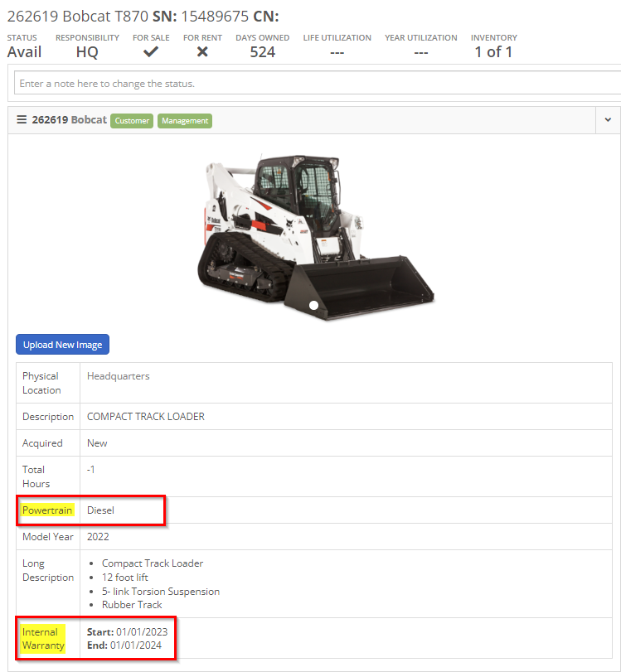Click the Compact Track Loader bullet item
Screen dimensions: 621x672
coord(153,563)
